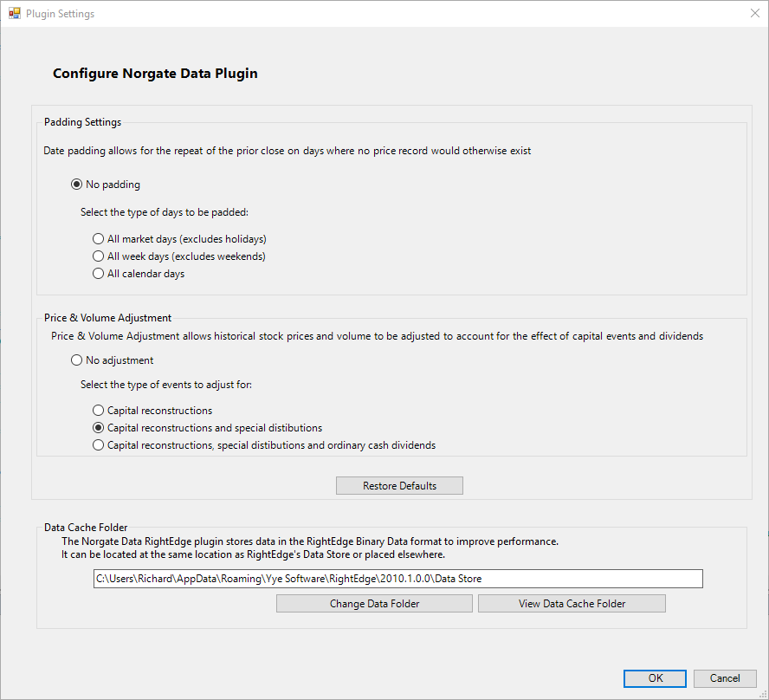The image size is (769, 700).
Task: Choose Capital reconstructions only option
Action: point(152,410)
